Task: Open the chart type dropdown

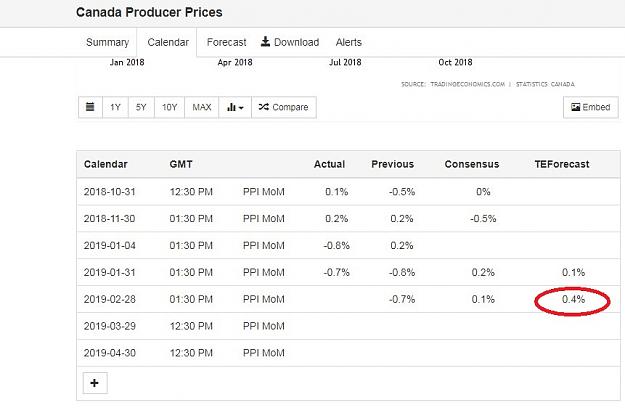Action: coord(235,107)
